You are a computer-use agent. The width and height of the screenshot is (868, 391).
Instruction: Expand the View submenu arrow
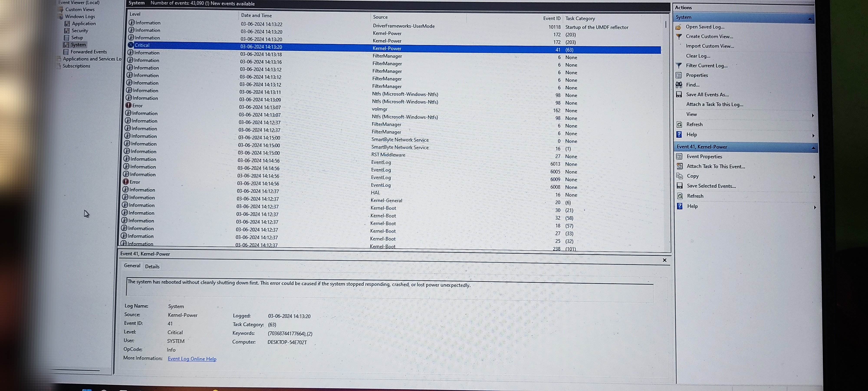click(x=813, y=115)
